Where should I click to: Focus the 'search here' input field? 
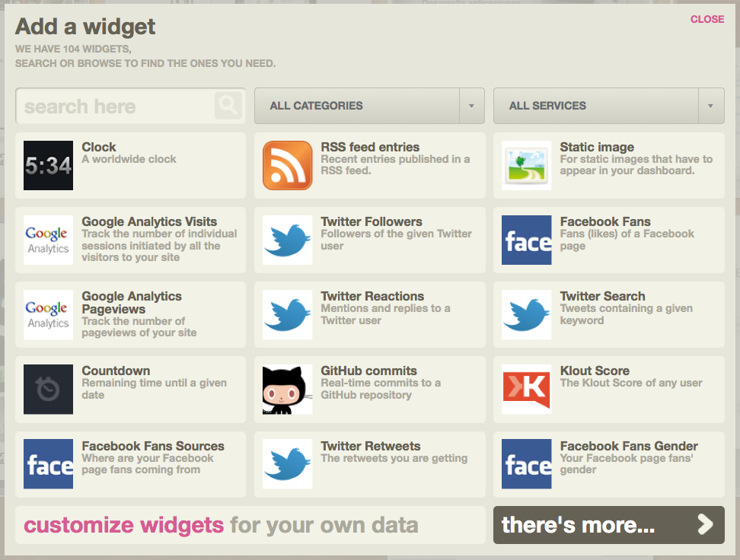pos(114,106)
